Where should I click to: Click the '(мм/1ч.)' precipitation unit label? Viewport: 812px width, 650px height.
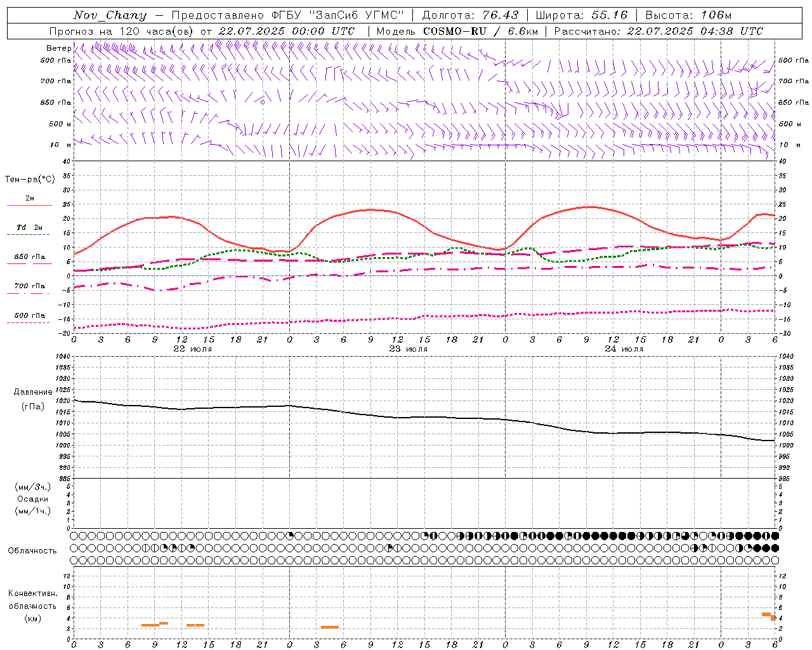[x=33, y=511]
